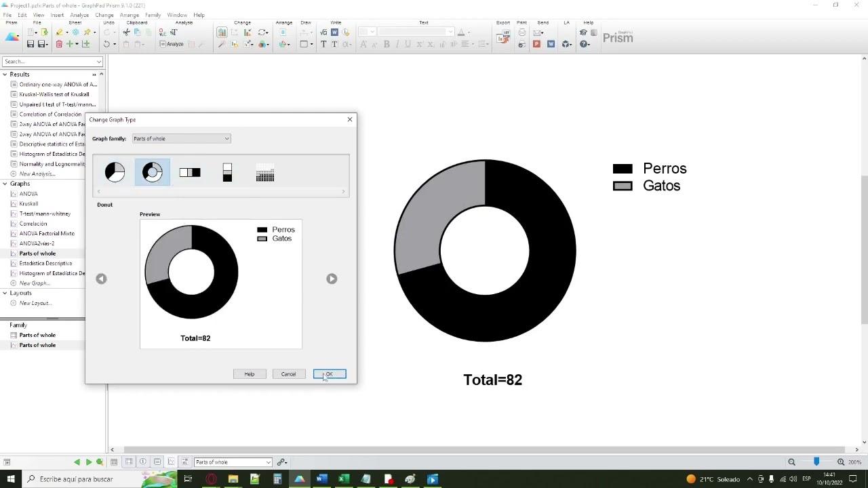This screenshot has width=868, height=488.
Task: Click the zoom in magnifier icon
Action: (841, 462)
